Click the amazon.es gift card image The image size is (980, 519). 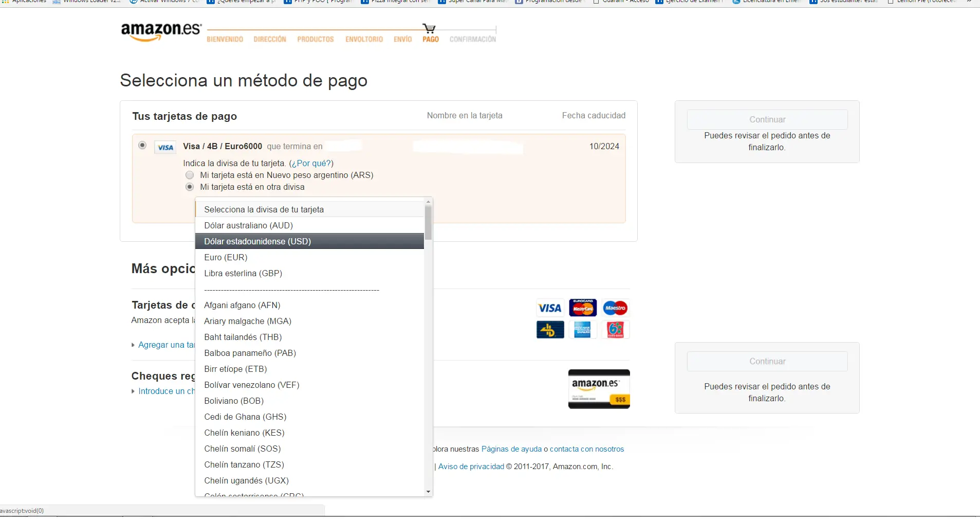[x=599, y=389]
